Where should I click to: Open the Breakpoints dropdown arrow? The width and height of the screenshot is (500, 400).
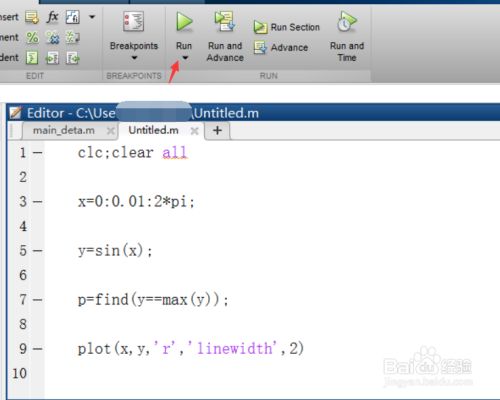pos(134,58)
